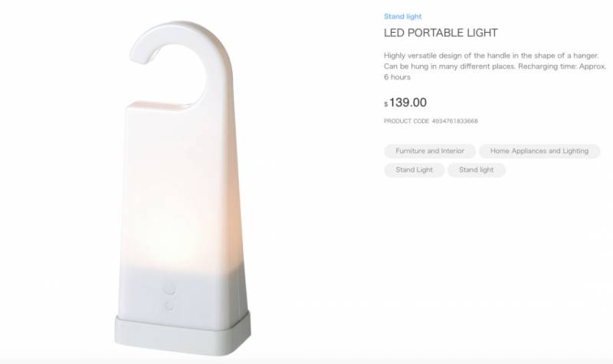This screenshot has width=613, height=364.
Task: Click 'Highly versatile design' at the description start
Action: tap(423, 55)
